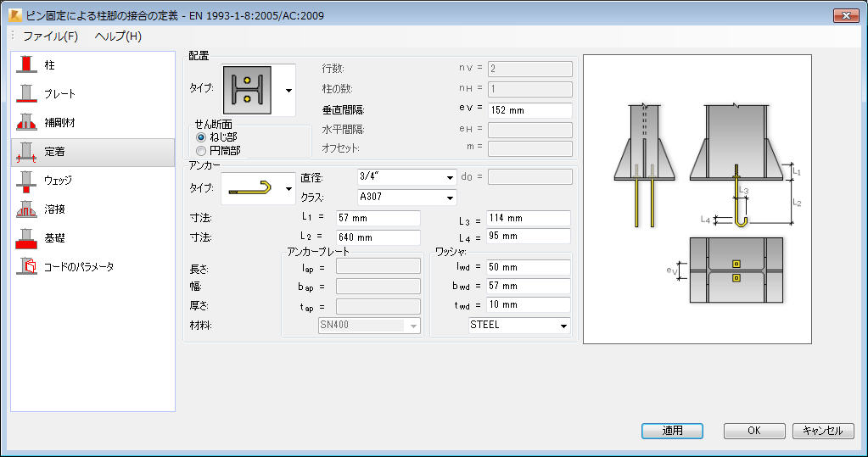Click the L3 114 mm field
The height and width of the screenshot is (457, 868).
click(529, 218)
